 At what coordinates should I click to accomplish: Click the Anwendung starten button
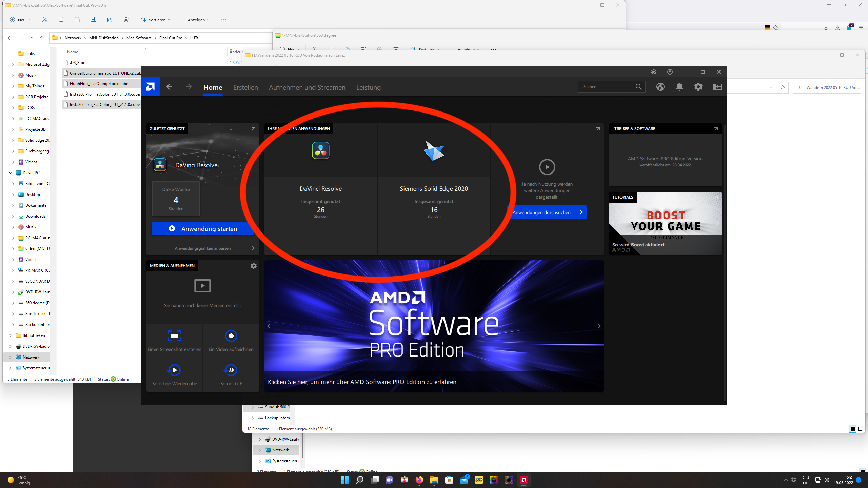click(x=202, y=229)
